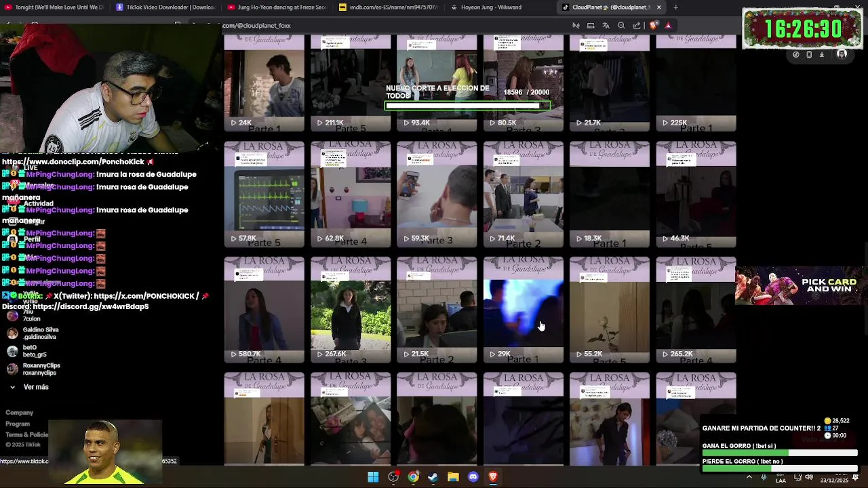Click the TikTok download app arrow icon

822,55
